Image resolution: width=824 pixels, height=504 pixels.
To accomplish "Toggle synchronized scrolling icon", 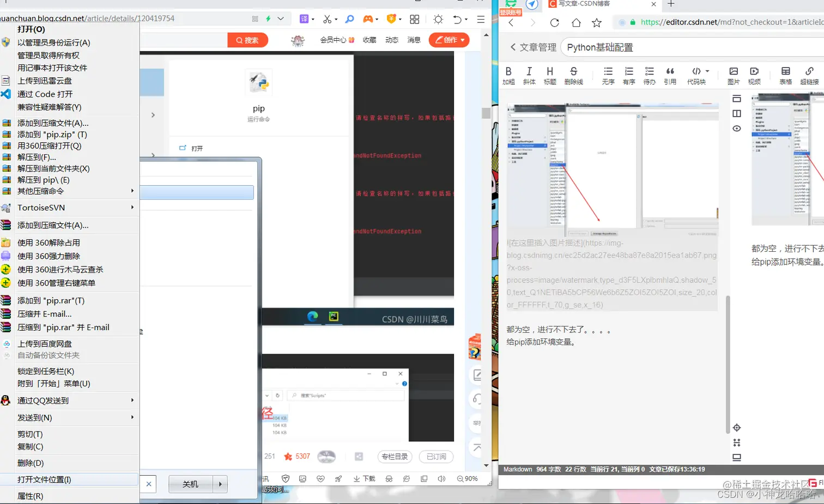I will click(737, 443).
